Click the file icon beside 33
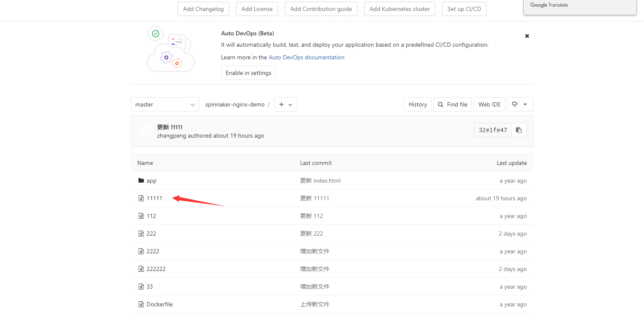Viewport: 644px width, 316px height. (141, 287)
